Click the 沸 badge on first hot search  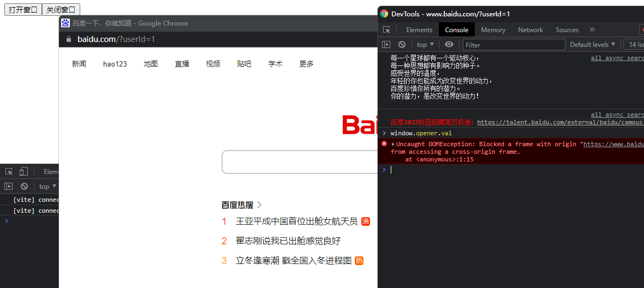click(x=366, y=221)
